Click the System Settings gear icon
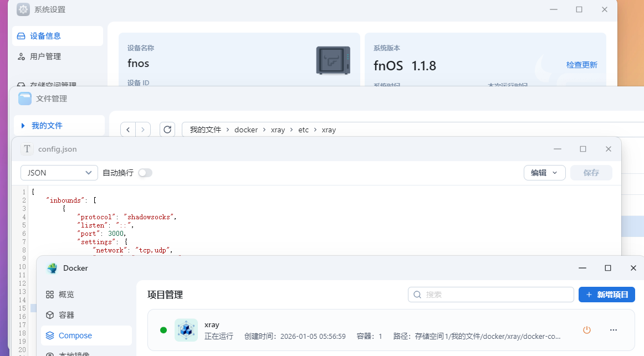The image size is (644, 356). click(23, 9)
